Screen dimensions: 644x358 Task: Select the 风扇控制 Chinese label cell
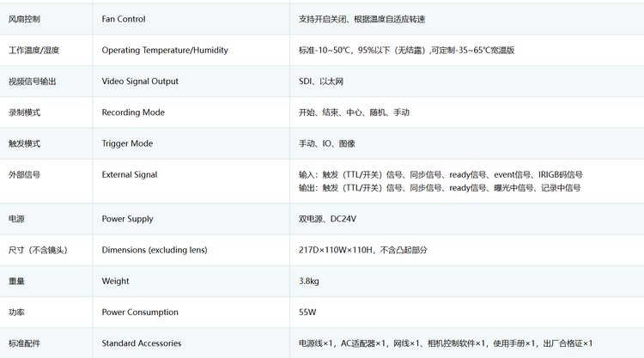click(x=24, y=19)
